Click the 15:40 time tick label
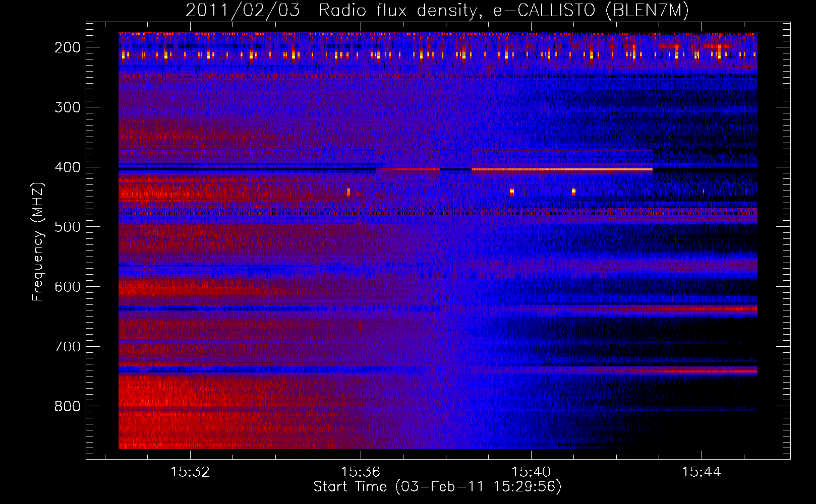This screenshot has width=816, height=504. coord(531,472)
